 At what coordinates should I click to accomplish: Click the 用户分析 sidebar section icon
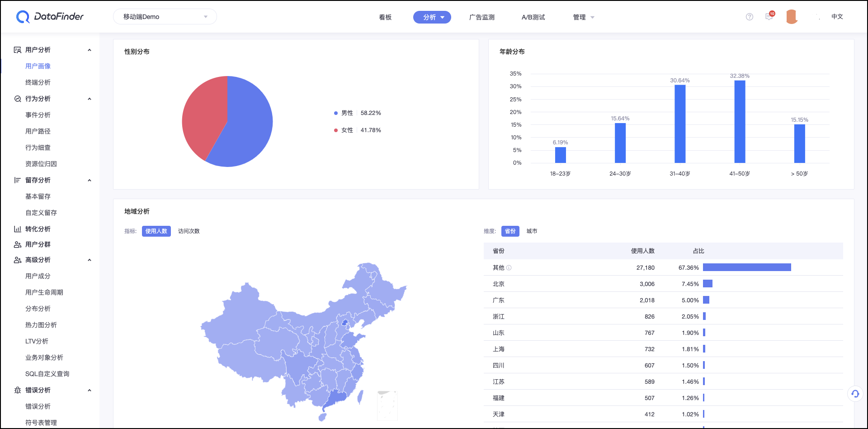18,50
